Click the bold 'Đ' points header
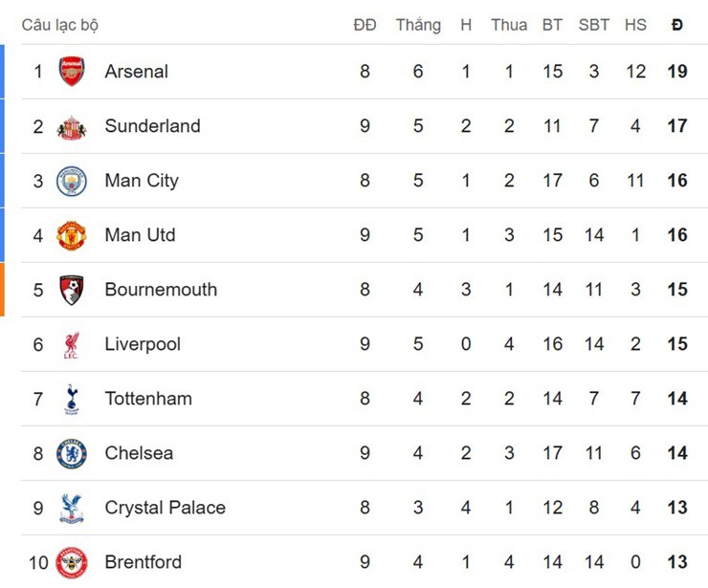Image resolution: width=708 pixels, height=588 pixels. (x=677, y=25)
